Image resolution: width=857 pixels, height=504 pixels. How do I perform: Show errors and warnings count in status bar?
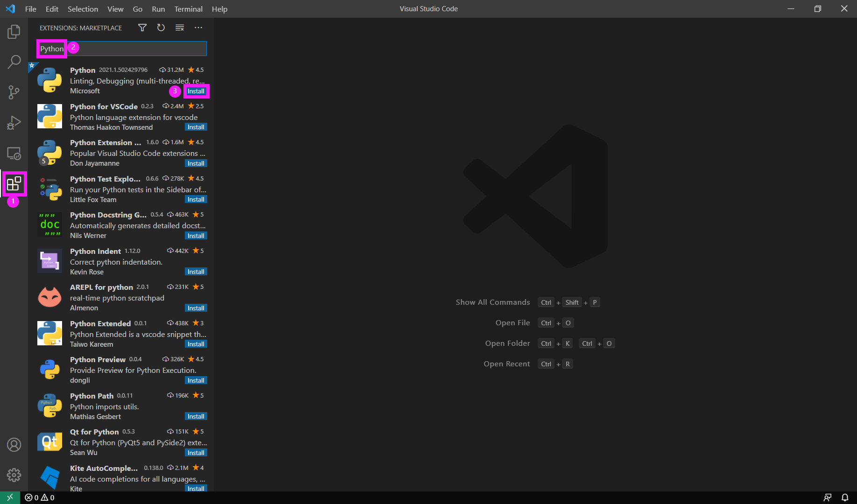tap(40, 497)
